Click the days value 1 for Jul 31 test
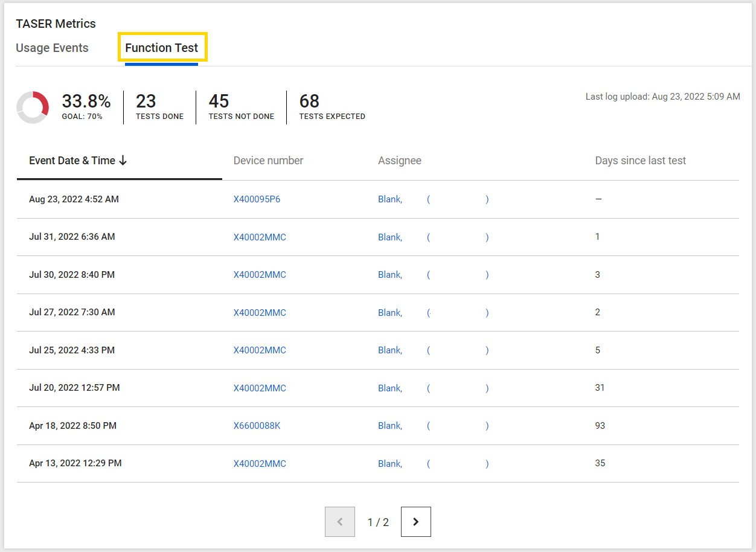Screen dimensions: 756x552 point(597,237)
